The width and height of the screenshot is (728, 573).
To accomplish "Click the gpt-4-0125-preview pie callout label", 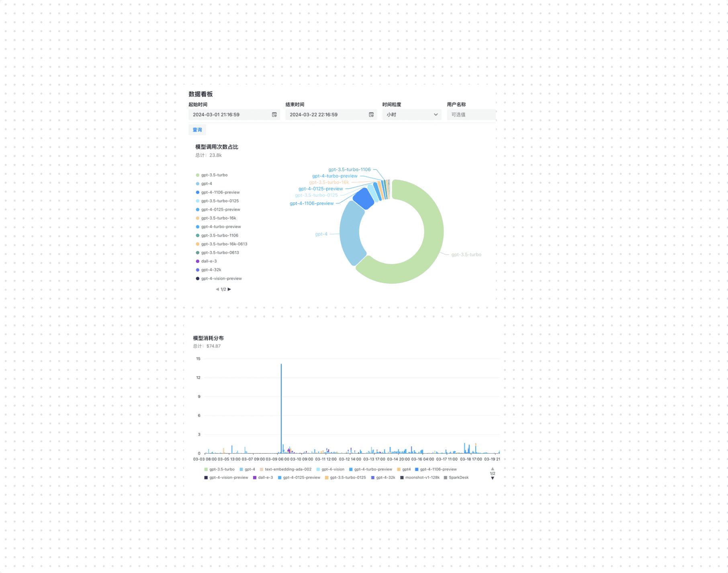I will pos(321,189).
